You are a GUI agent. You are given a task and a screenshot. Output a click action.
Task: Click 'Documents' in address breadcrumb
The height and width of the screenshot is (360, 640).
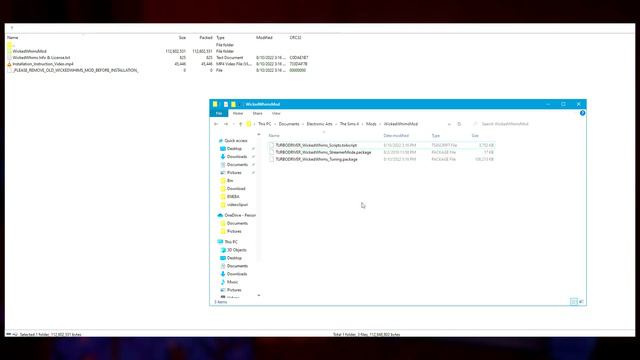[289, 124]
